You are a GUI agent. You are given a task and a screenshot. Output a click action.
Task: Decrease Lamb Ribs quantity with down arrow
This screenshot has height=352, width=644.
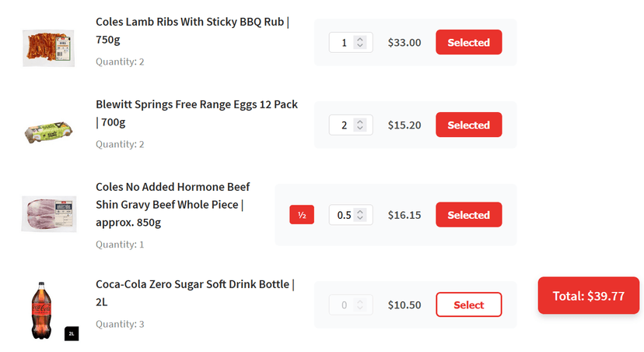point(360,47)
